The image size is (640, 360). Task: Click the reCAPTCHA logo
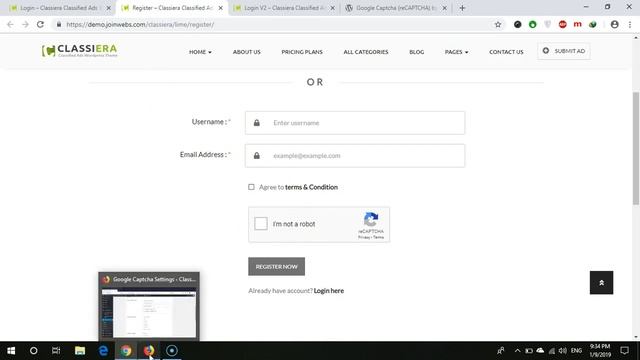click(371, 220)
